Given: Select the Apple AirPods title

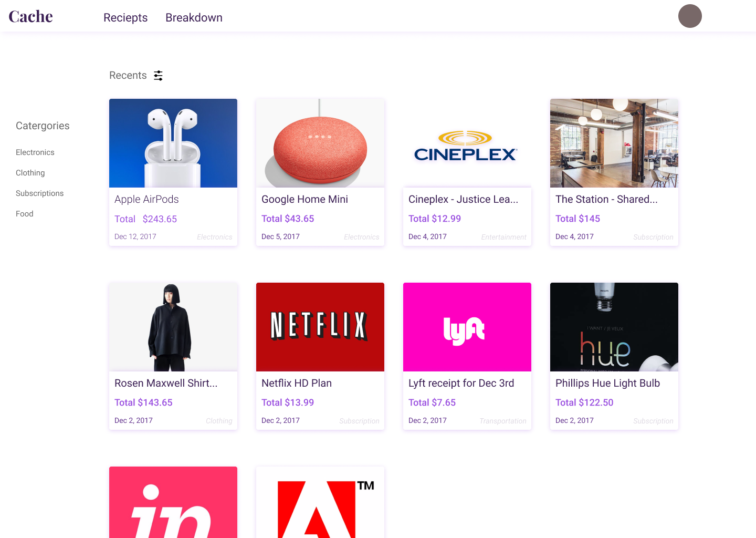Looking at the screenshot, I should click(146, 200).
